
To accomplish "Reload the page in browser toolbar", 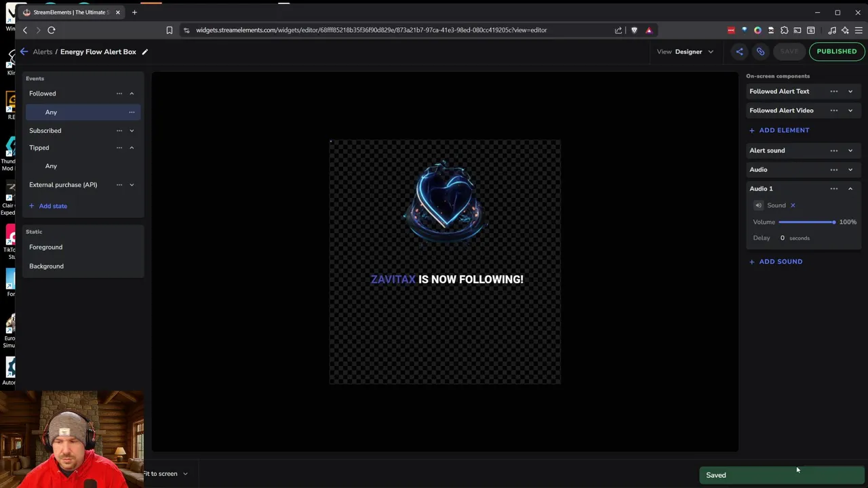I will pyautogui.click(x=51, y=30).
